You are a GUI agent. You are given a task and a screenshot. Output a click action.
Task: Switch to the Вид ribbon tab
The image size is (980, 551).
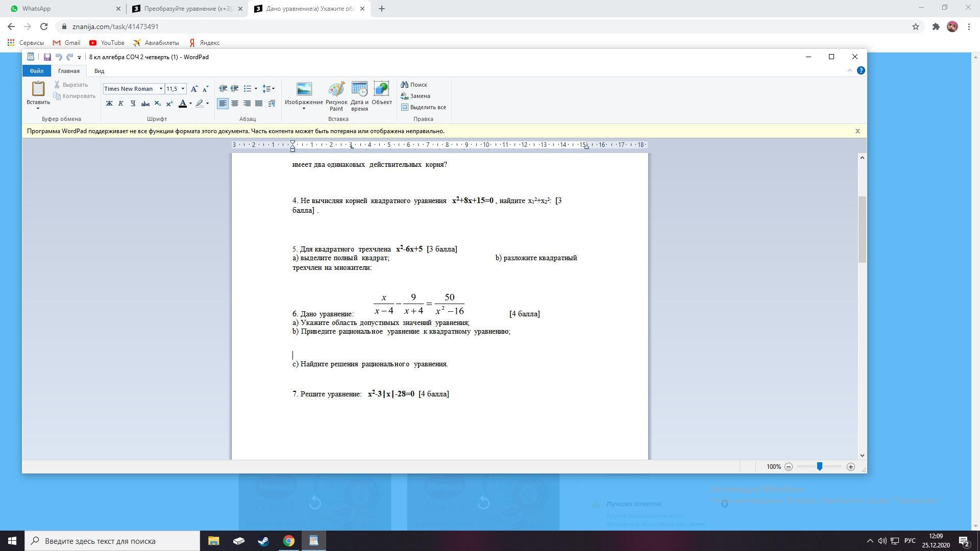click(99, 71)
